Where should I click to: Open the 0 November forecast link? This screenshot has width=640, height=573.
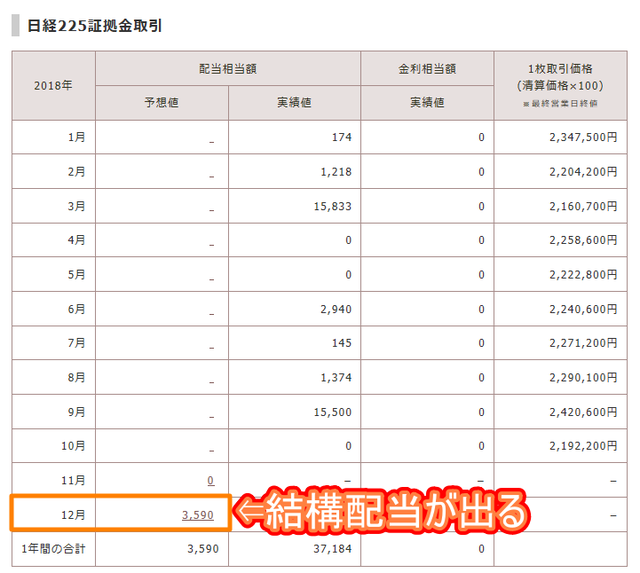pos(211,480)
